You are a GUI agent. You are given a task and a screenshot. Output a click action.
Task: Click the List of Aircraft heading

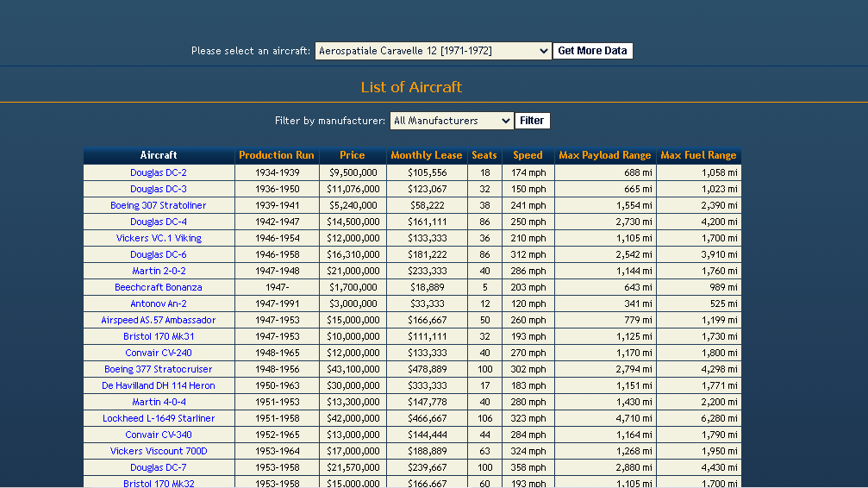pos(411,88)
